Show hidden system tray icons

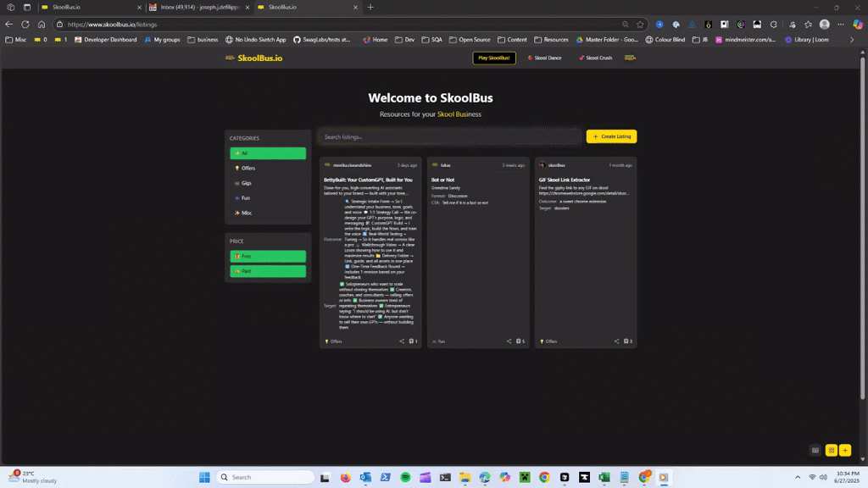coord(798,477)
